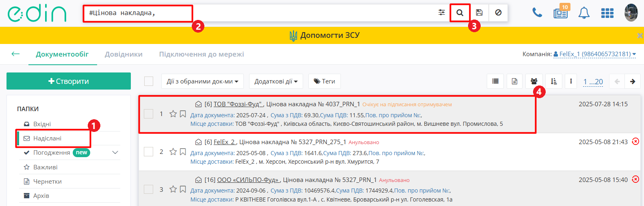Open the Довідники tab
644x206 pixels.
(124, 54)
